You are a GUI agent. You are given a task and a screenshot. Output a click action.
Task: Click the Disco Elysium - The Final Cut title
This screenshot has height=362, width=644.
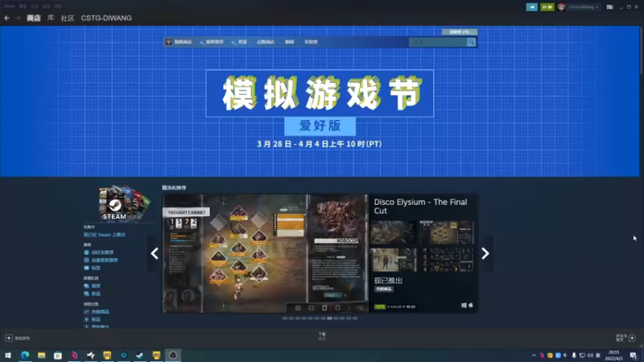(420, 206)
